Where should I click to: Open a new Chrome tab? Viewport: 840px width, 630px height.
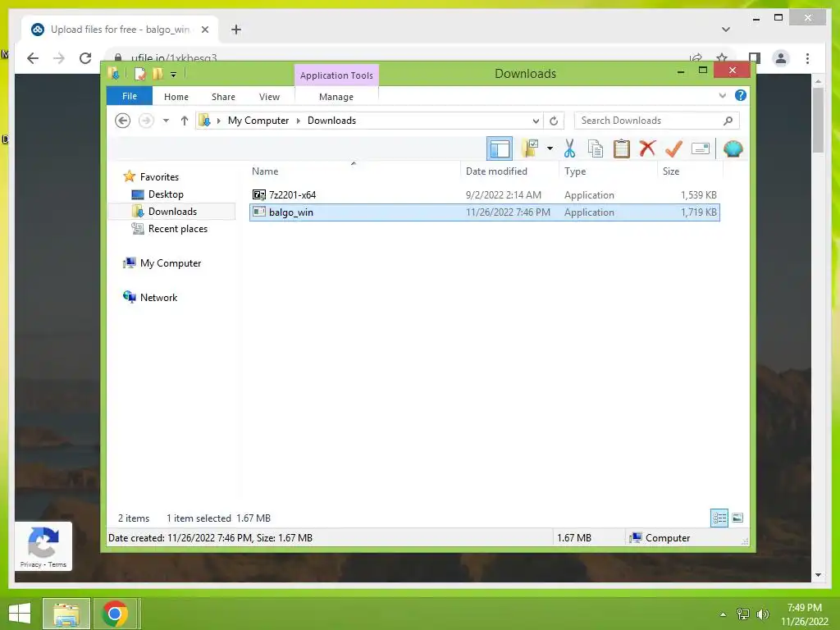coord(236,30)
